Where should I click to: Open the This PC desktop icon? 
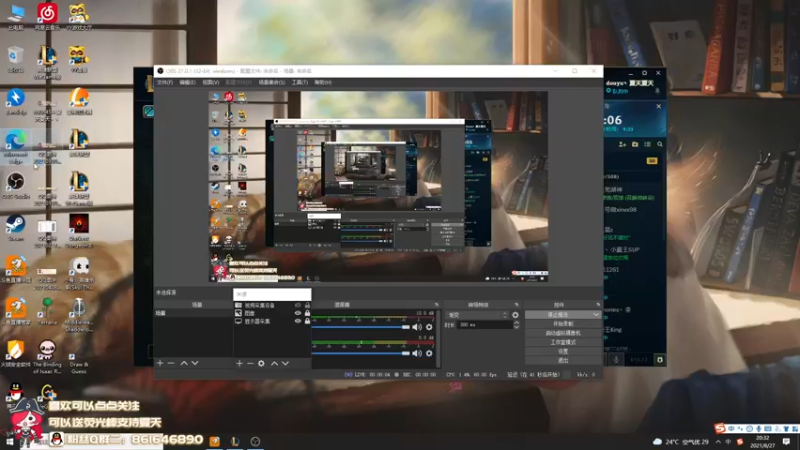(x=16, y=16)
